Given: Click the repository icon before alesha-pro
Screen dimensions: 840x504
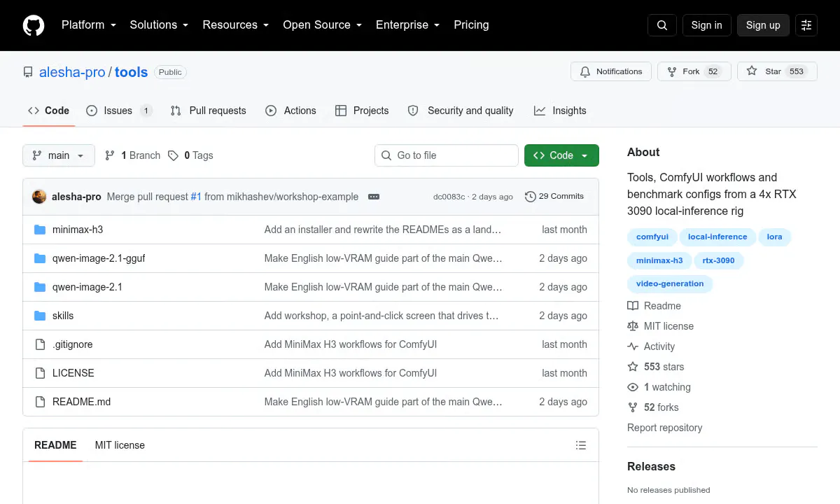Looking at the screenshot, I should tap(28, 72).
